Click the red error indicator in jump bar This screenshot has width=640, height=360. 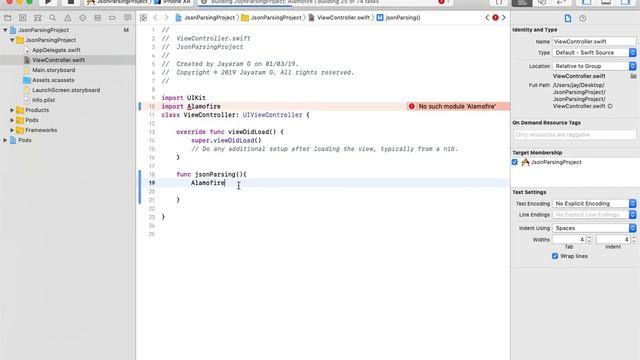[x=495, y=18]
